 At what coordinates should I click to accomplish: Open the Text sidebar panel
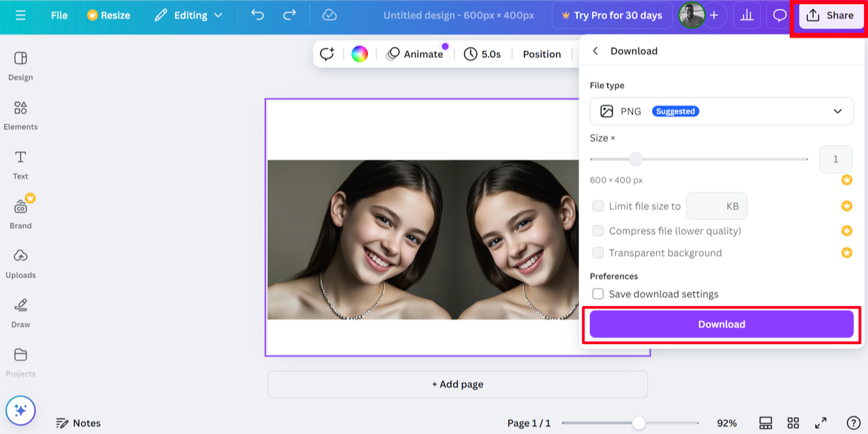[x=20, y=164]
